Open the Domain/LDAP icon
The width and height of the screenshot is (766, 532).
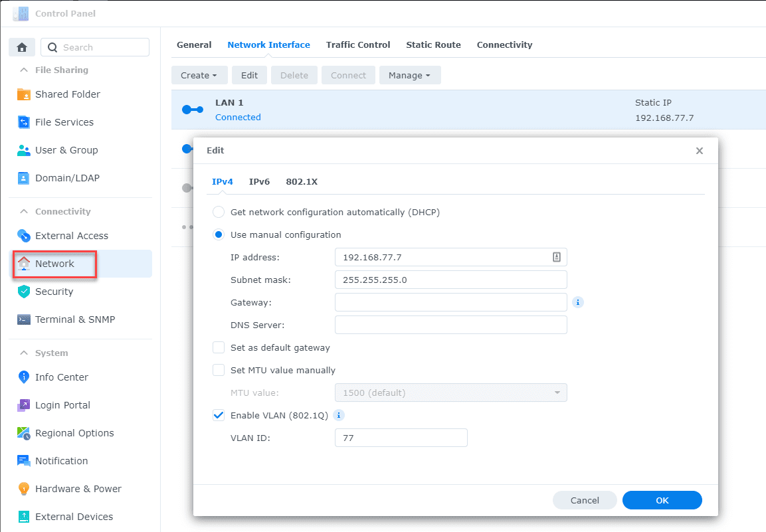pos(23,178)
